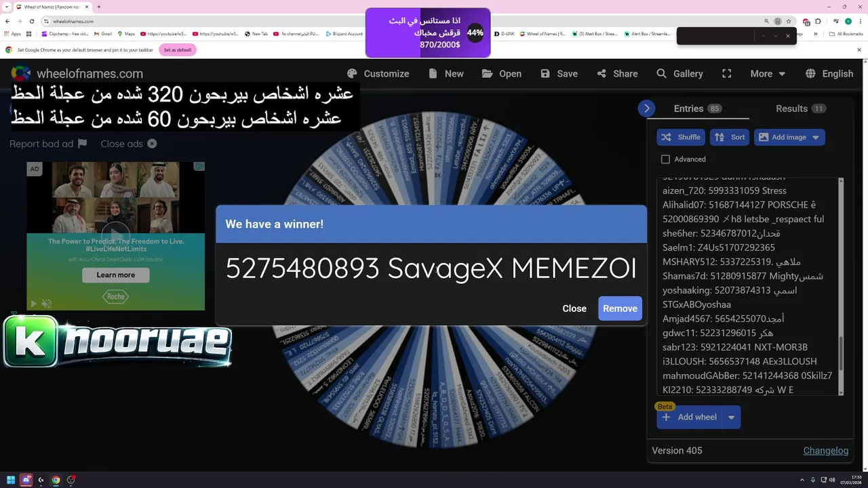
Task: Jump to next find result
Action: click(x=775, y=36)
